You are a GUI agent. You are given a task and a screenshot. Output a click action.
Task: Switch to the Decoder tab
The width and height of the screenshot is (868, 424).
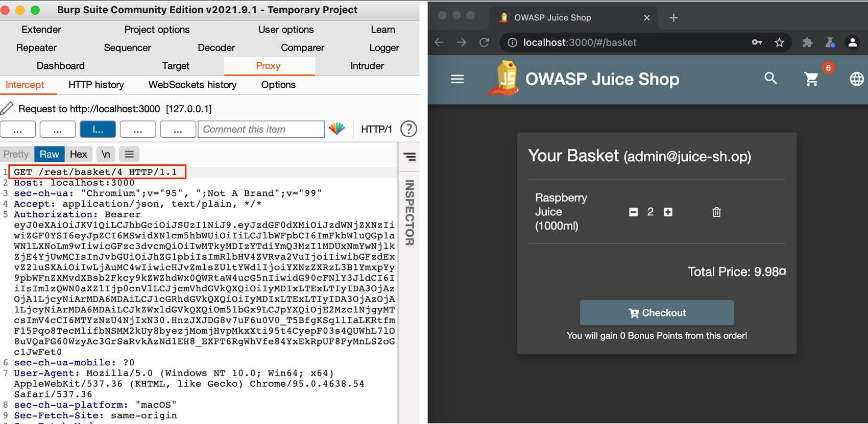pyautogui.click(x=216, y=47)
